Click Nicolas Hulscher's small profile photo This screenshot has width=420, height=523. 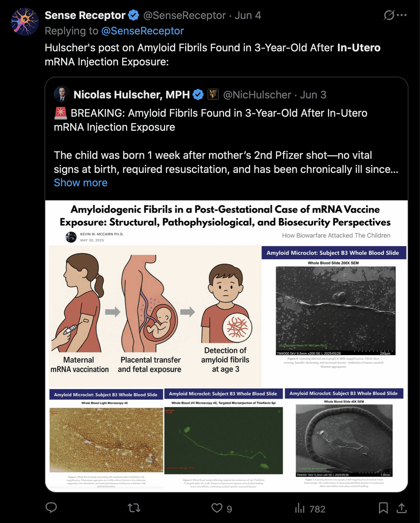point(62,95)
